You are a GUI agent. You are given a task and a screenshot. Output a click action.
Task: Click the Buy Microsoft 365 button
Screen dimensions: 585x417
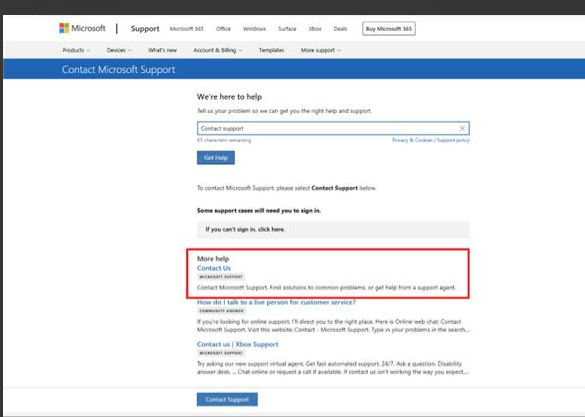[389, 29]
